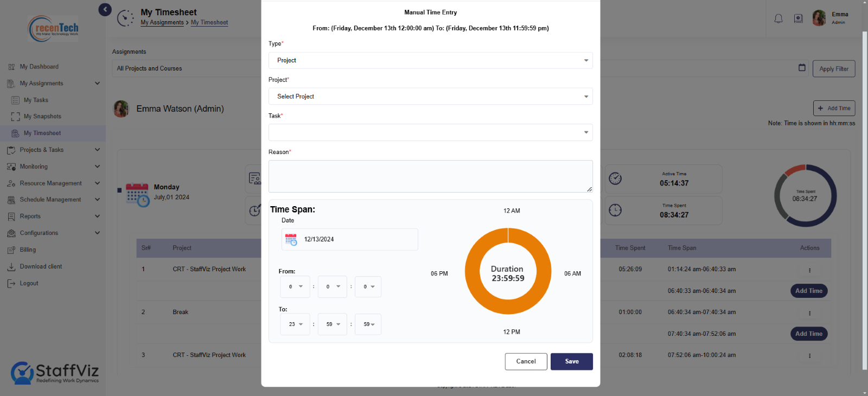Screen dimensions: 868x396
Task: Click the StaffViz logo at the bottom
Action: pos(55,373)
